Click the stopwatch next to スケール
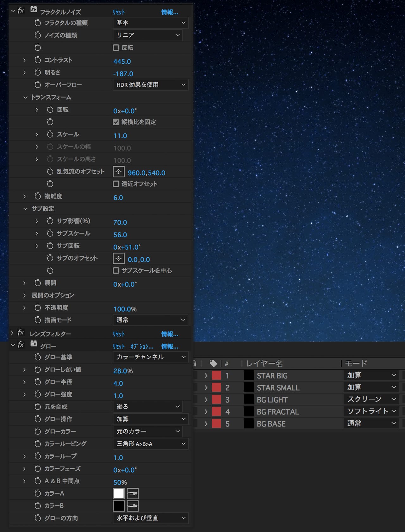Image resolution: width=405 pixels, height=532 pixels. click(x=50, y=135)
